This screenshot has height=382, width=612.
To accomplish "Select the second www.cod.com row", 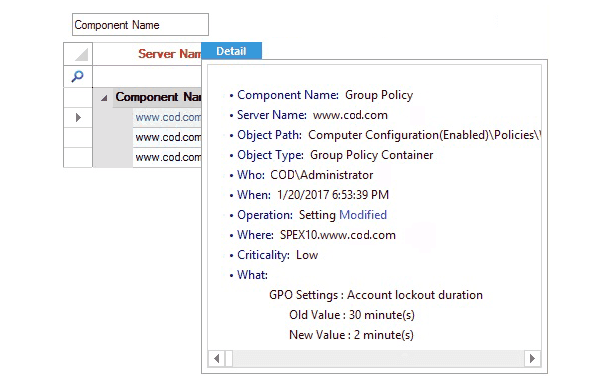I will [167, 137].
